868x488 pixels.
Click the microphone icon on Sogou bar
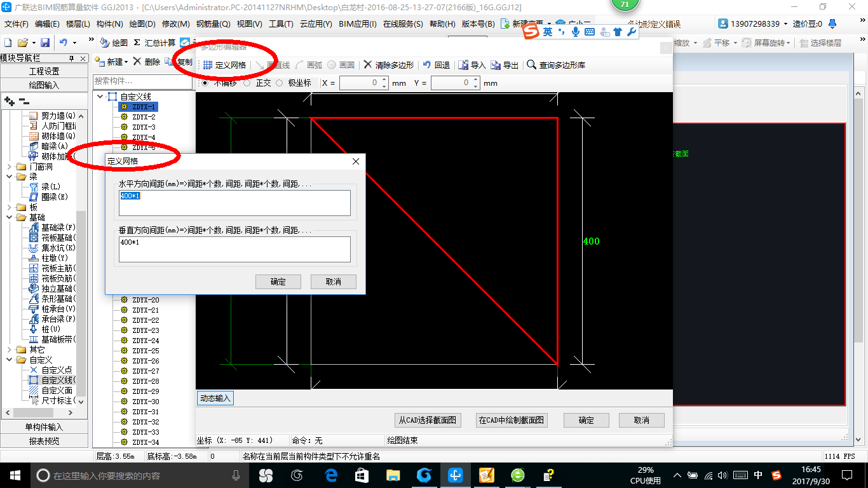tap(575, 31)
